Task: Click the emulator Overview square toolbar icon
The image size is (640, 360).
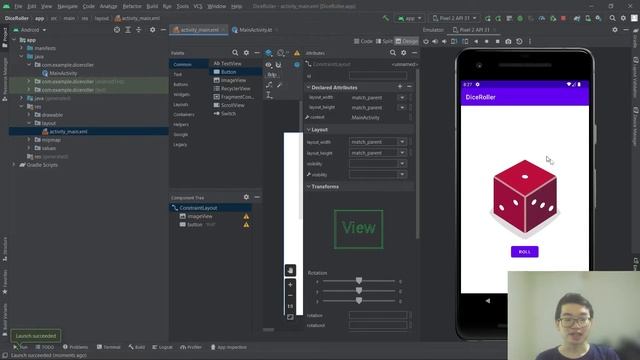Action: point(497,41)
